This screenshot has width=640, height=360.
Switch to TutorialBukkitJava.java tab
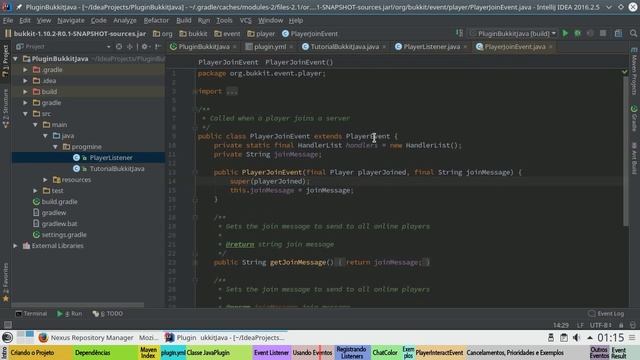(344, 47)
